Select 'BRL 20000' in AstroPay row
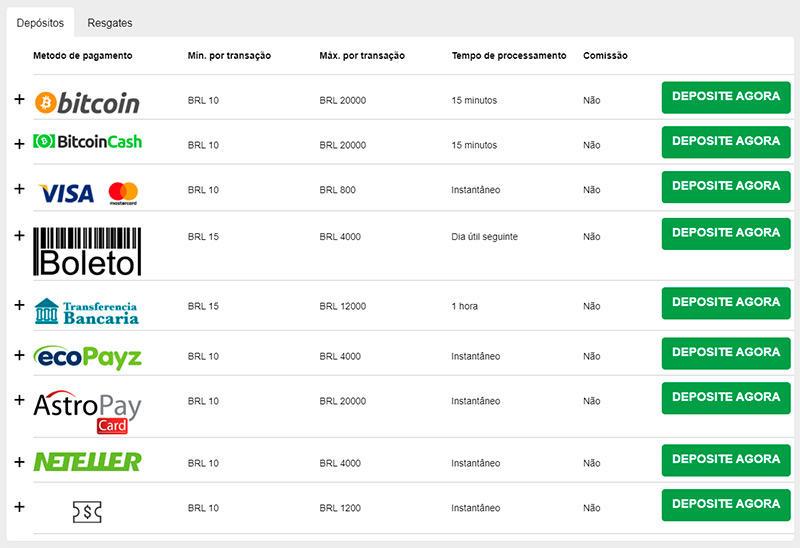The image size is (800, 548). pyautogui.click(x=342, y=401)
